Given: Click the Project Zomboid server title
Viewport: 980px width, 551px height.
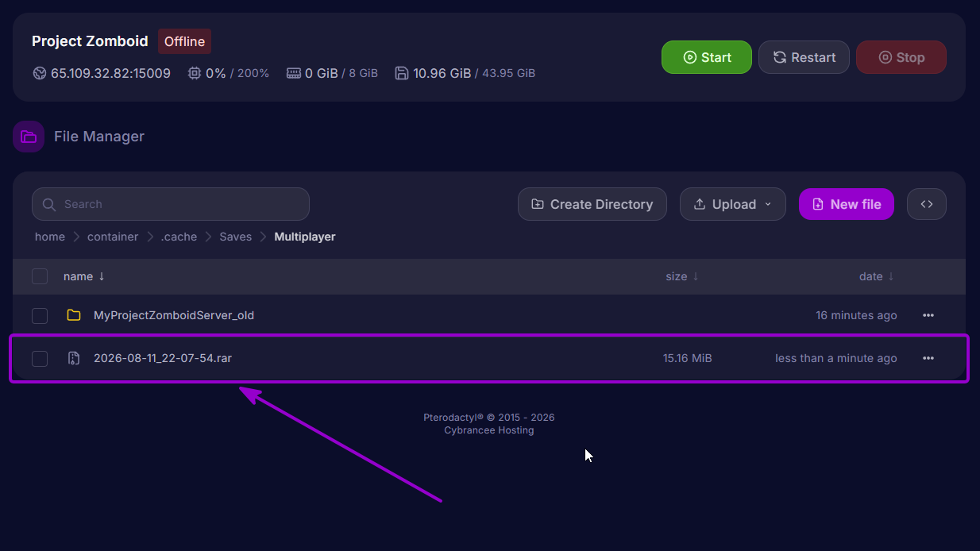Looking at the screenshot, I should pos(90,41).
